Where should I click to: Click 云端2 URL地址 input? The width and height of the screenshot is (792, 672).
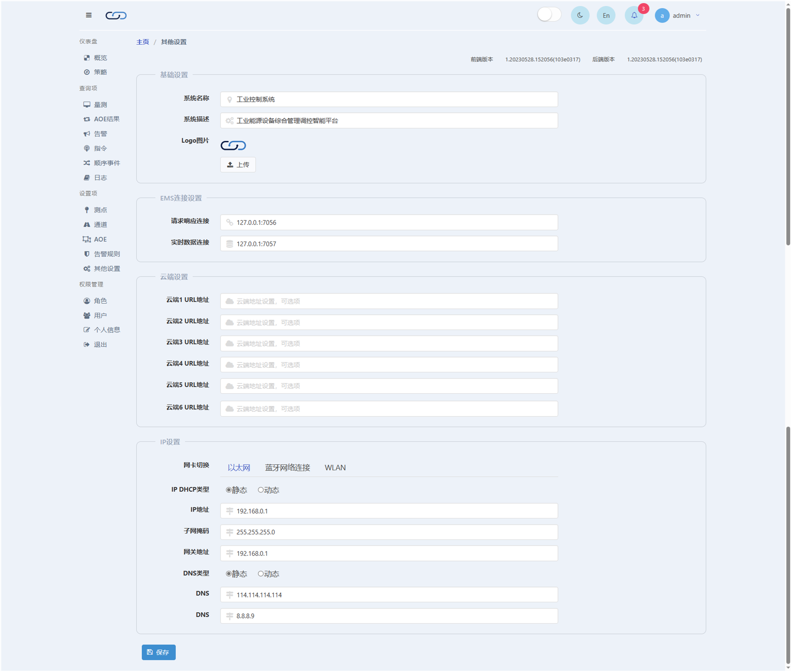[x=389, y=323]
